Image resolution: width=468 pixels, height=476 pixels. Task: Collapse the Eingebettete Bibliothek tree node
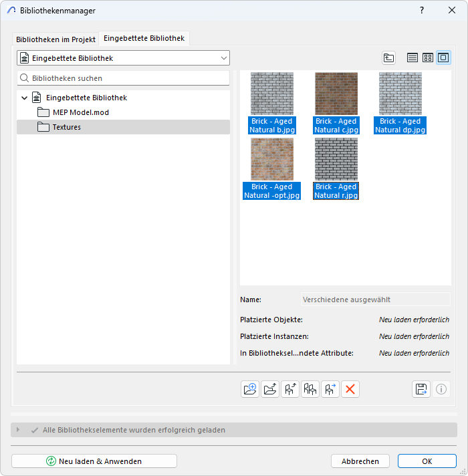pos(25,98)
